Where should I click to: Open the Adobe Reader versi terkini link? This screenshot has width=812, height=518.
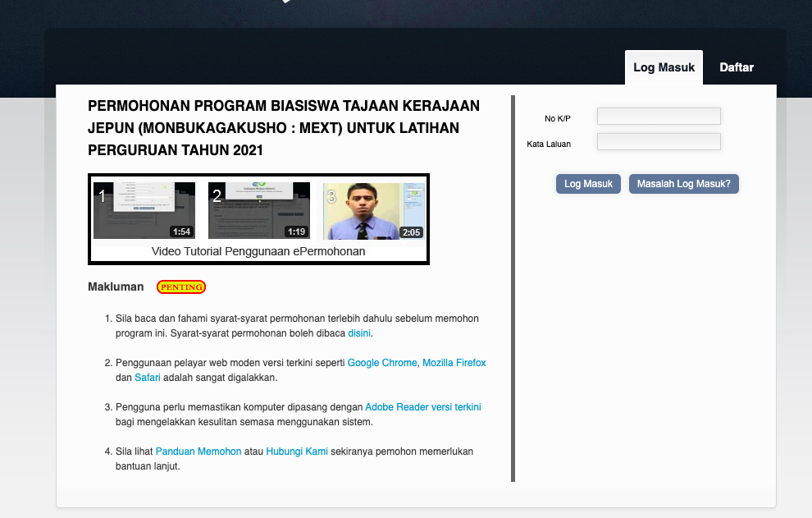pos(422,406)
